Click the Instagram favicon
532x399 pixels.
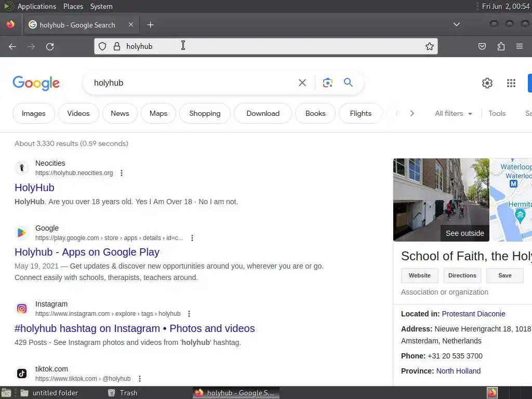pyautogui.click(x=22, y=309)
